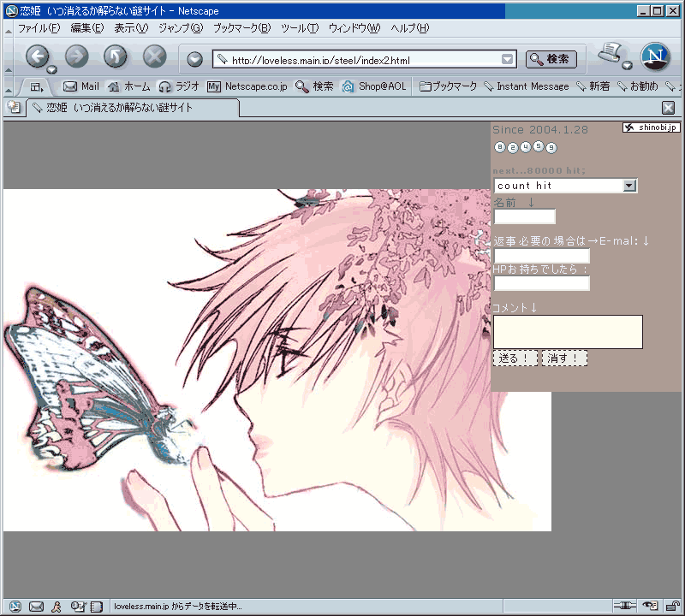Open the 表示(V) menu
Screen dimensions: 685x616
tap(131, 28)
